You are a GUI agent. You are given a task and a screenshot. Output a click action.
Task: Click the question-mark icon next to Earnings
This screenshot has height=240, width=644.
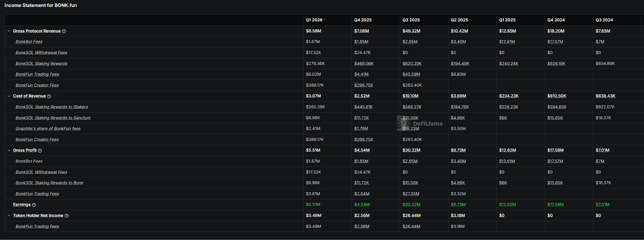coord(34,205)
